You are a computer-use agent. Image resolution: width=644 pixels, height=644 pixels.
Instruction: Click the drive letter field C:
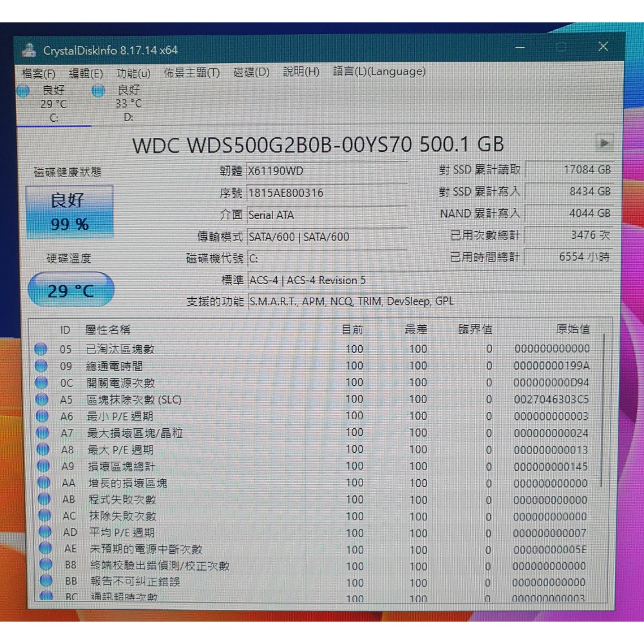pyautogui.click(x=327, y=259)
